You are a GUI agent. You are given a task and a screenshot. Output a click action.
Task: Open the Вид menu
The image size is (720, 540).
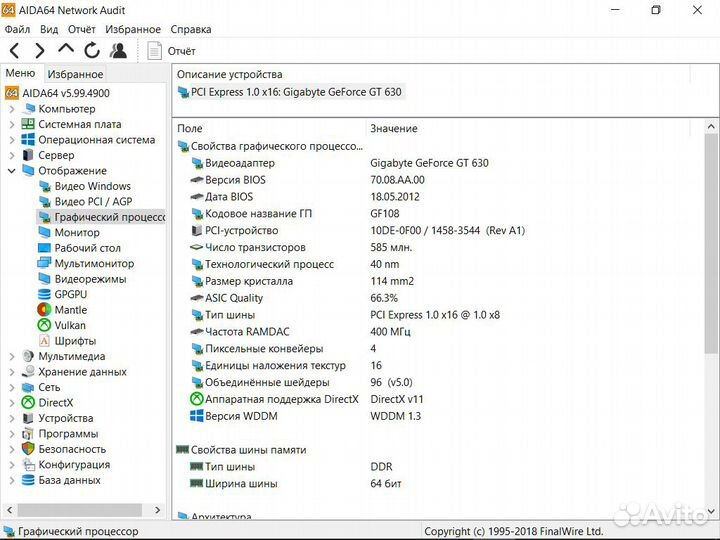coord(49,29)
